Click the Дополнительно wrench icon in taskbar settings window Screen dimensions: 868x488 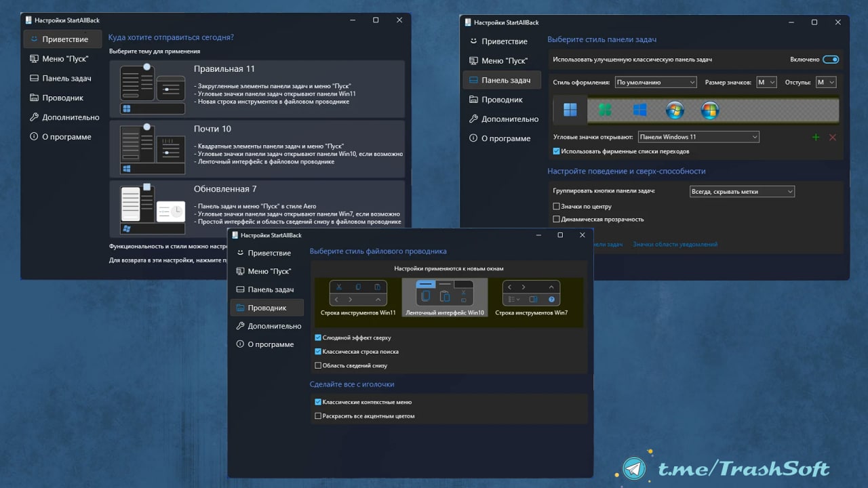coord(473,119)
